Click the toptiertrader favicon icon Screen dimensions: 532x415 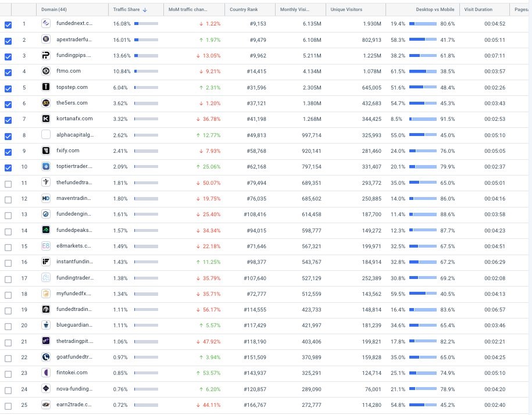[46, 166]
